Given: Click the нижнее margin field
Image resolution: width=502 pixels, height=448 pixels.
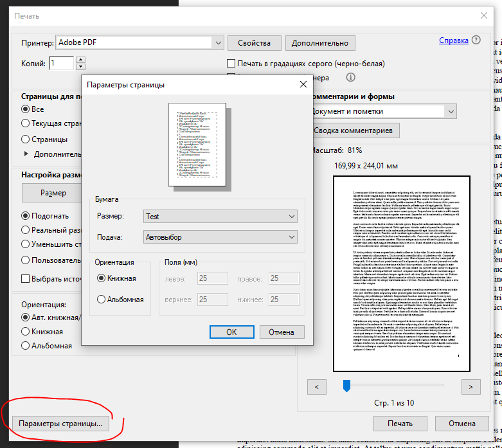Looking at the screenshot, I should point(284,300).
